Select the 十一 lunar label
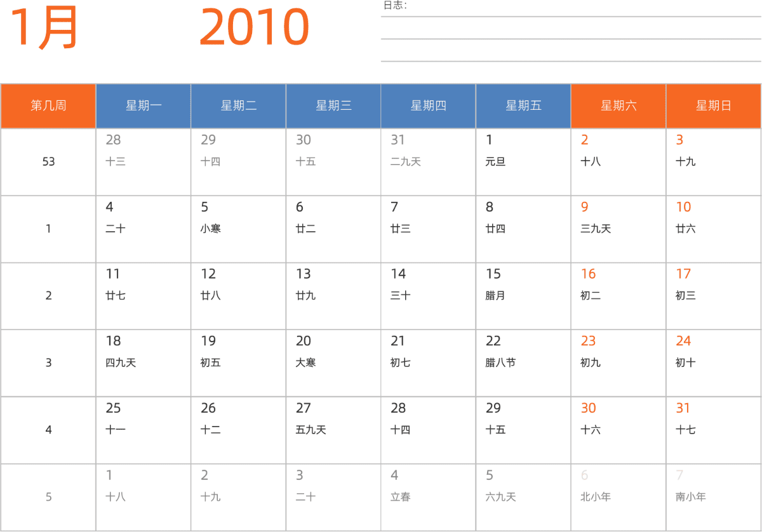The width and height of the screenshot is (762, 532). point(116,430)
